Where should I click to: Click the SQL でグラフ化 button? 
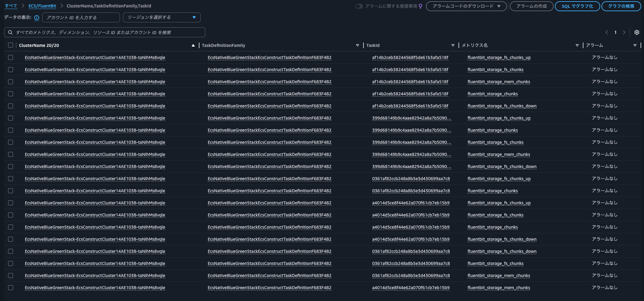pyautogui.click(x=577, y=6)
